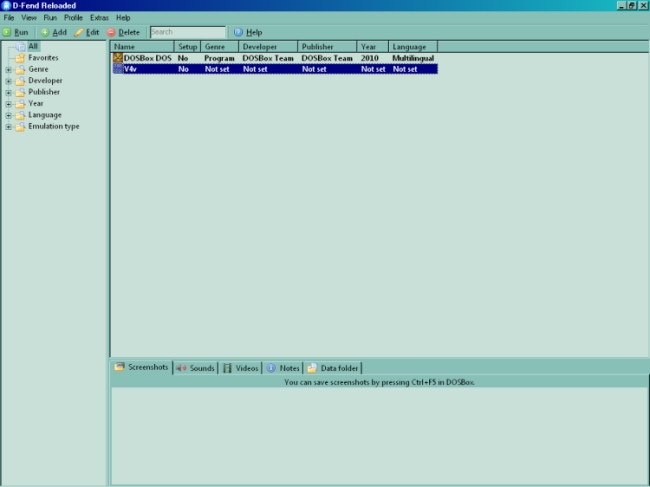Minimize the D-Fend Reloaded window

(x=621, y=5)
